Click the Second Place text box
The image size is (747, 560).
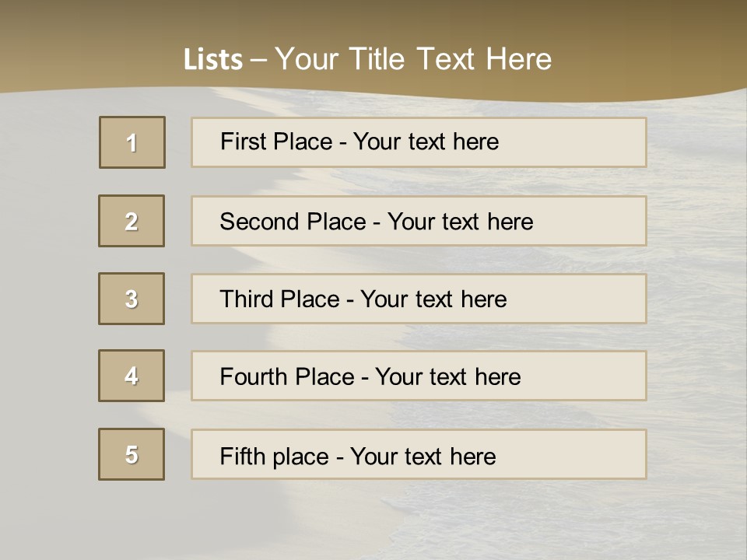click(419, 221)
